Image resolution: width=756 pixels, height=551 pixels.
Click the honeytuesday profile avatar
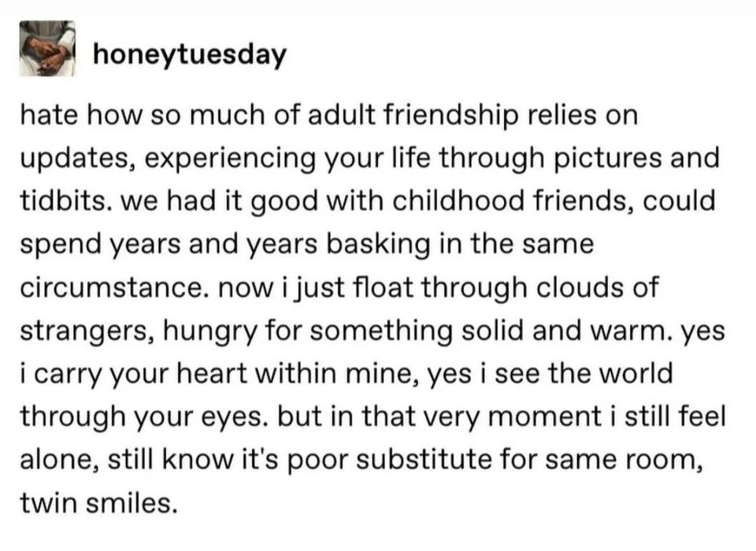48,50
